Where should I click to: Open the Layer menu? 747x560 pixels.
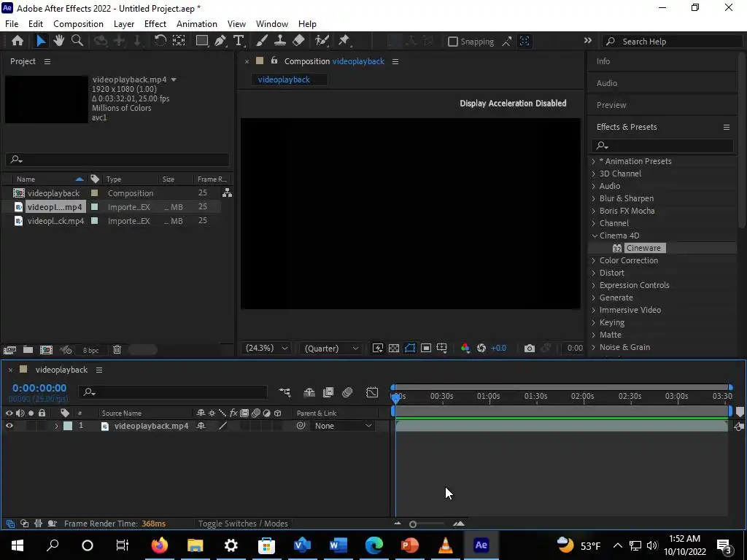pyautogui.click(x=124, y=24)
